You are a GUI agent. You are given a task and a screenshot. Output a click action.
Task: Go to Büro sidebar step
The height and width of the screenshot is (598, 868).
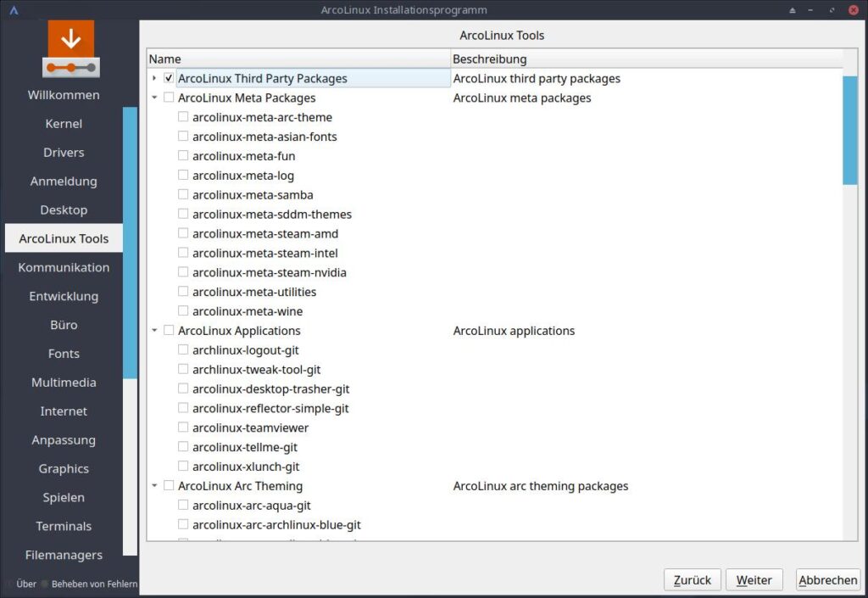click(64, 325)
